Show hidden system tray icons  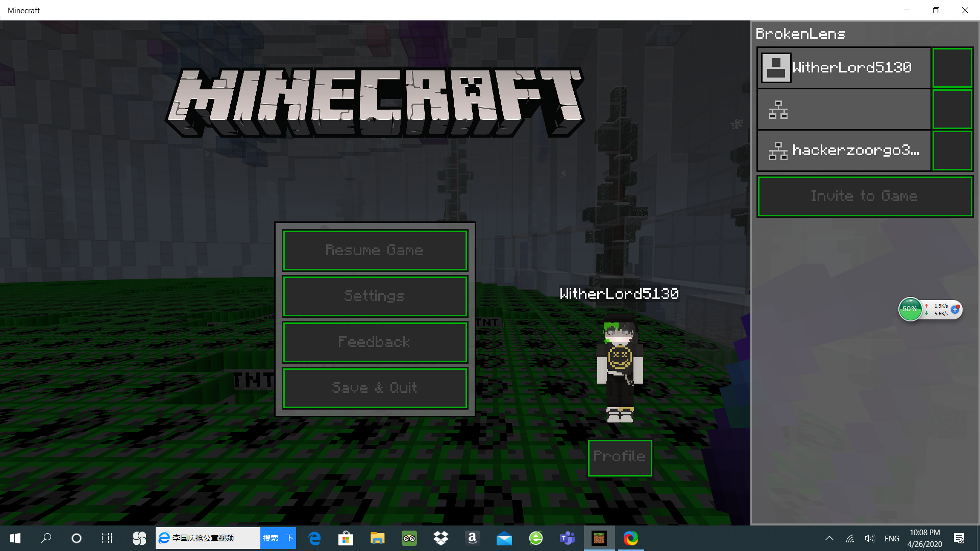[829, 538]
